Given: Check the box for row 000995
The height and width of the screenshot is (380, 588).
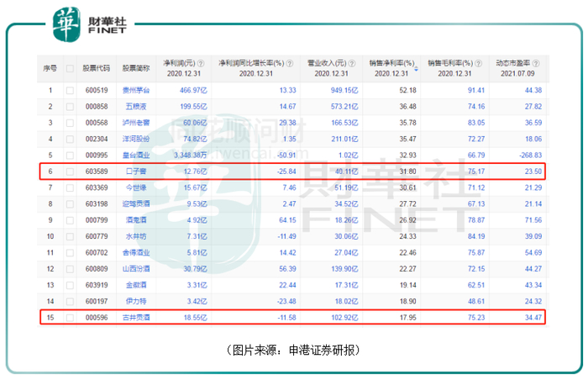Looking at the screenshot, I should pos(70,156).
